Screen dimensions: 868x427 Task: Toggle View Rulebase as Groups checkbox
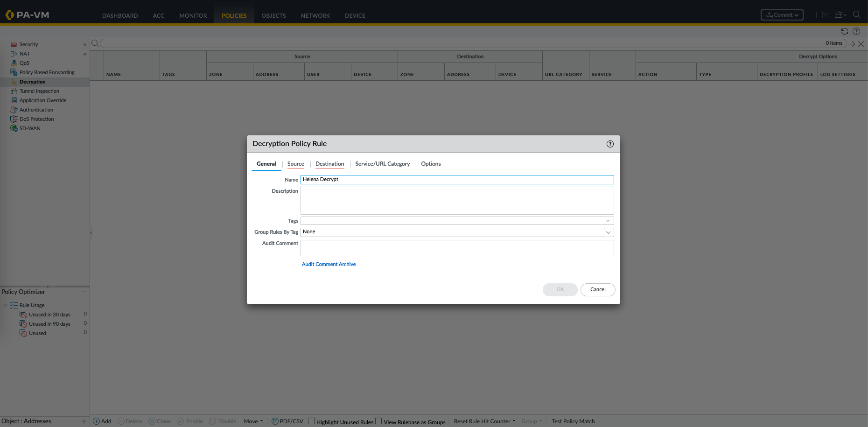(x=379, y=421)
